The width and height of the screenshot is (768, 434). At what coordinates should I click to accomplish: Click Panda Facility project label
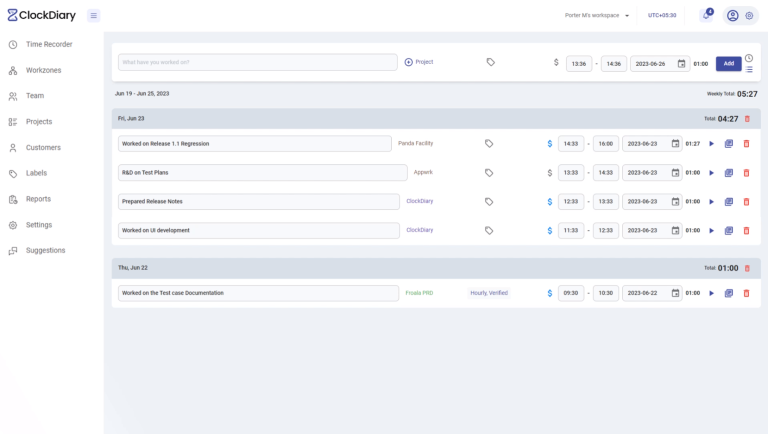point(415,144)
